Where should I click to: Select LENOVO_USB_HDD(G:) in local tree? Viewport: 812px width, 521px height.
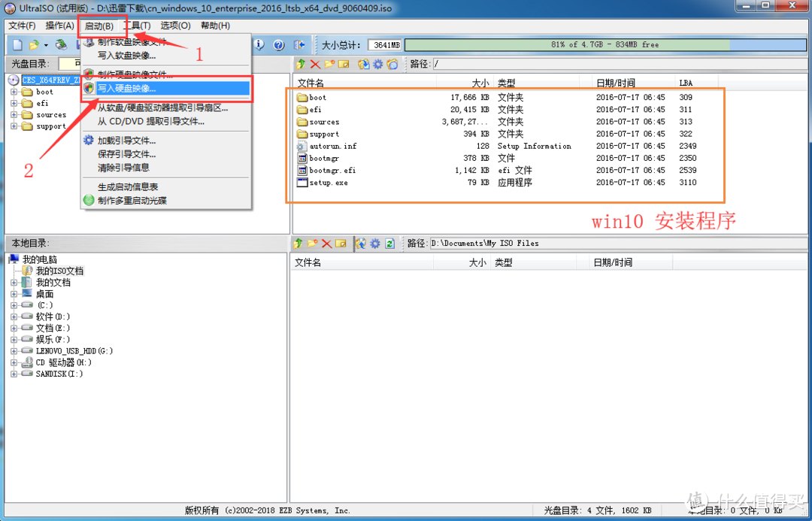pyautogui.click(x=74, y=351)
